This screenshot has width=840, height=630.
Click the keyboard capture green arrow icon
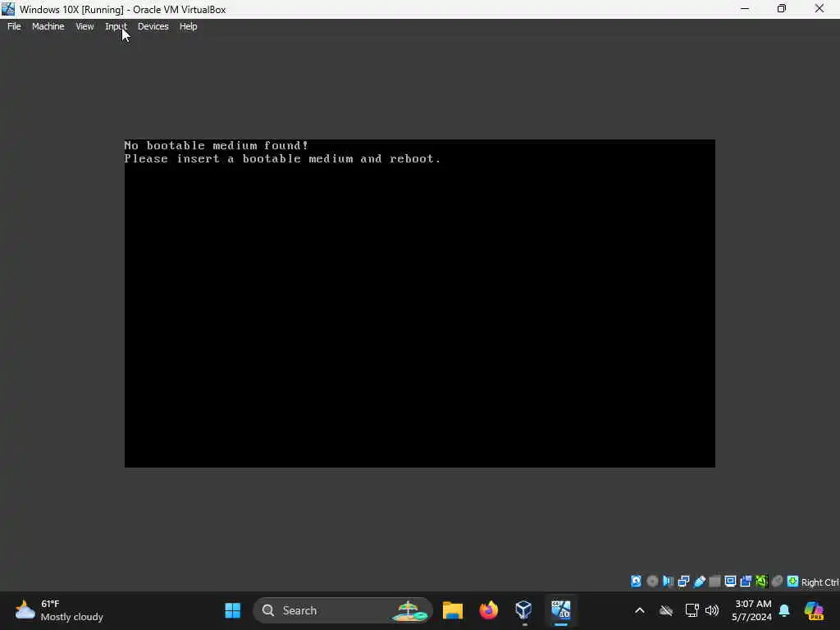793,582
